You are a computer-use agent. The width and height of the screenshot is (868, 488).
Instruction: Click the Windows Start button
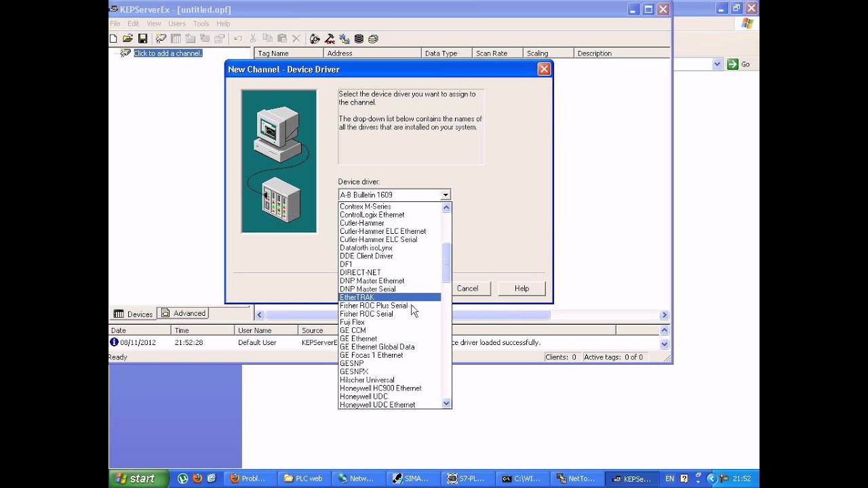(138, 479)
